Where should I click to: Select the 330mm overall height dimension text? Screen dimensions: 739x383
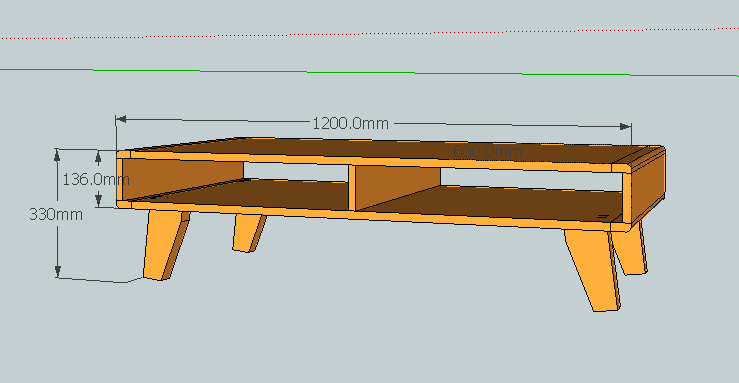(56, 214)
